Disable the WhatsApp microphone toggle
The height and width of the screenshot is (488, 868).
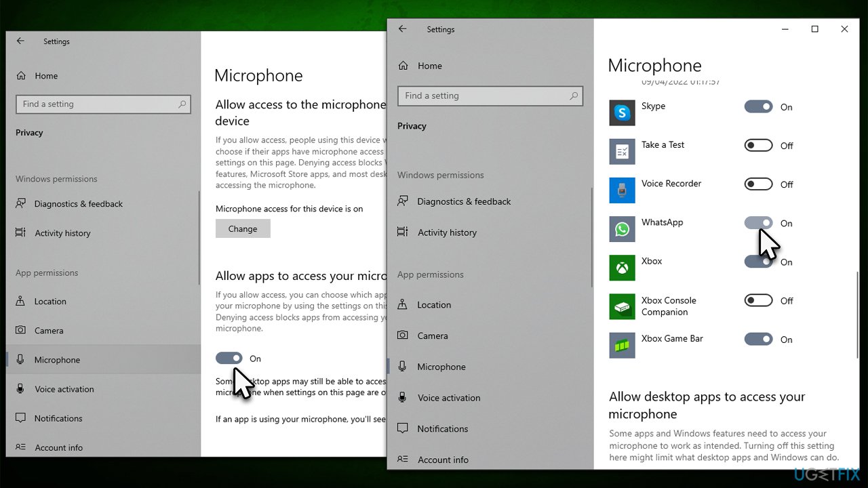(x=758, y=222)
